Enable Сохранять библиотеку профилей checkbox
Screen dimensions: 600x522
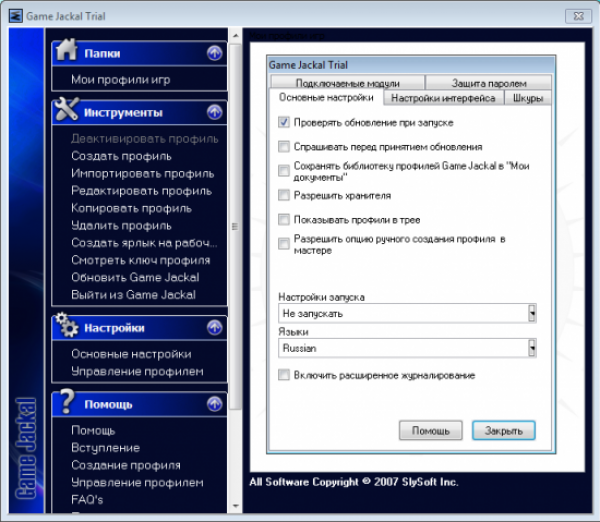[284, 171]
